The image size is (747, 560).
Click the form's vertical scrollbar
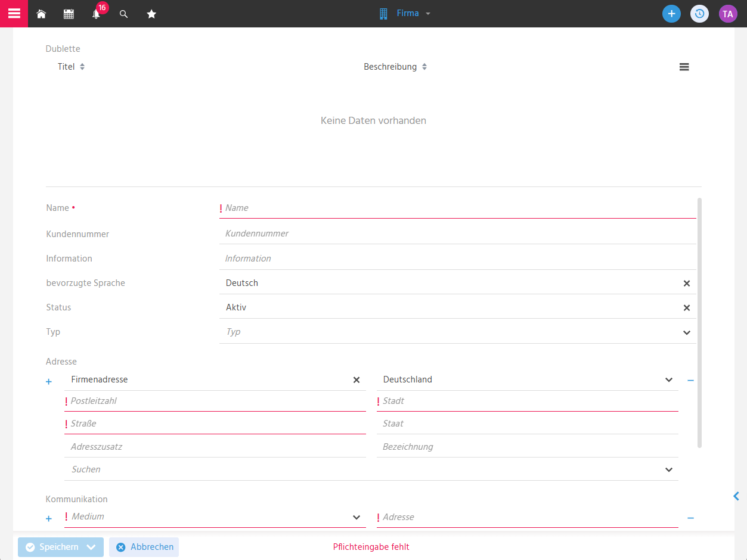tap(700, 323)
